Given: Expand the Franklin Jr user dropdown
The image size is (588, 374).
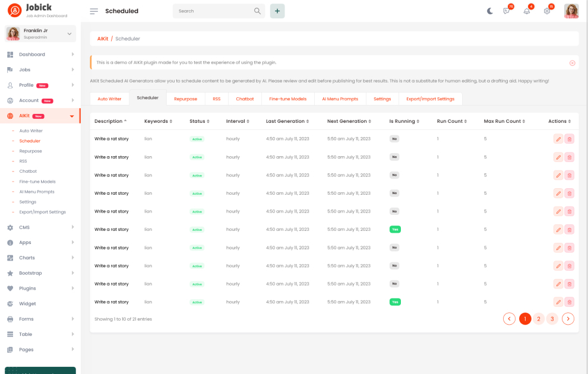Looking at the screenshot, I should pyautogui.click(x=69, y=34).
